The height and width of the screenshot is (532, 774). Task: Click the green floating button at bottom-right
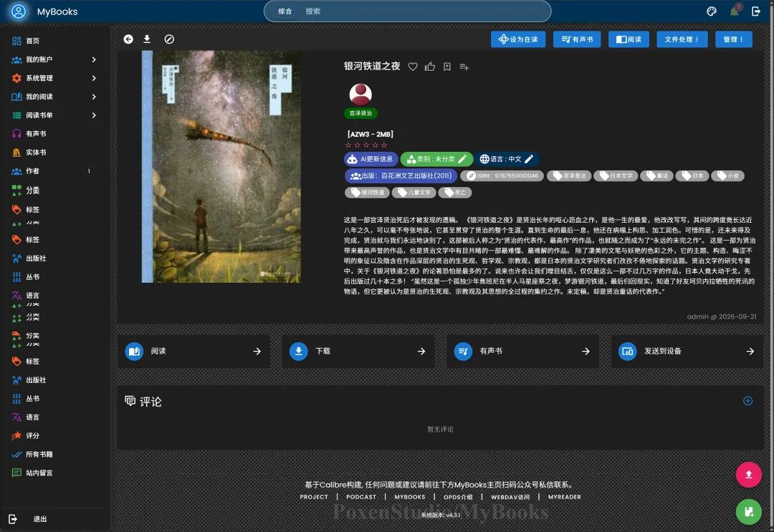click(749, 511)
